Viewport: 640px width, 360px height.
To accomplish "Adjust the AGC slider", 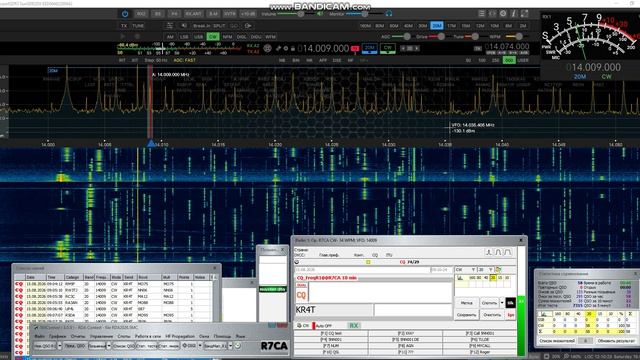I will click(401, 37).
